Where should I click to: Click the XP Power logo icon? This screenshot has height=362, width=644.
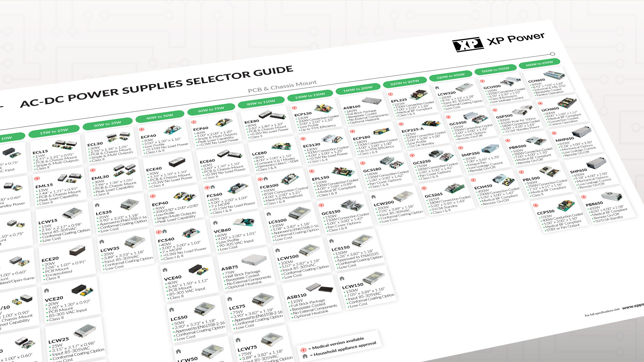(x=468, y=44)
